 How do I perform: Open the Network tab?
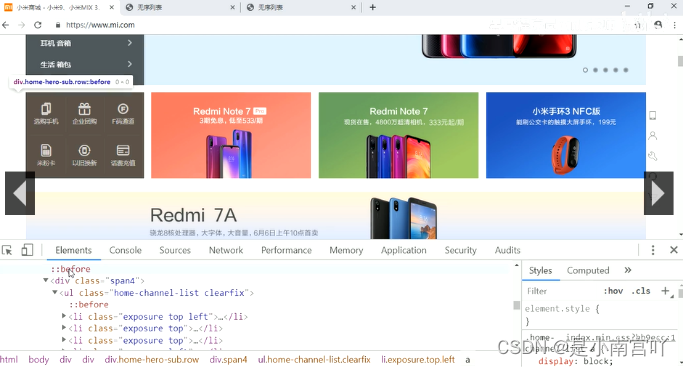(226, 250)
